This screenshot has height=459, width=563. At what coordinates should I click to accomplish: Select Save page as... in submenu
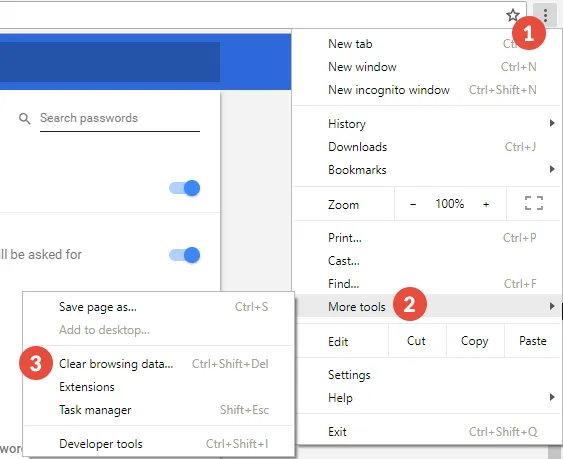tap(158, 307)
